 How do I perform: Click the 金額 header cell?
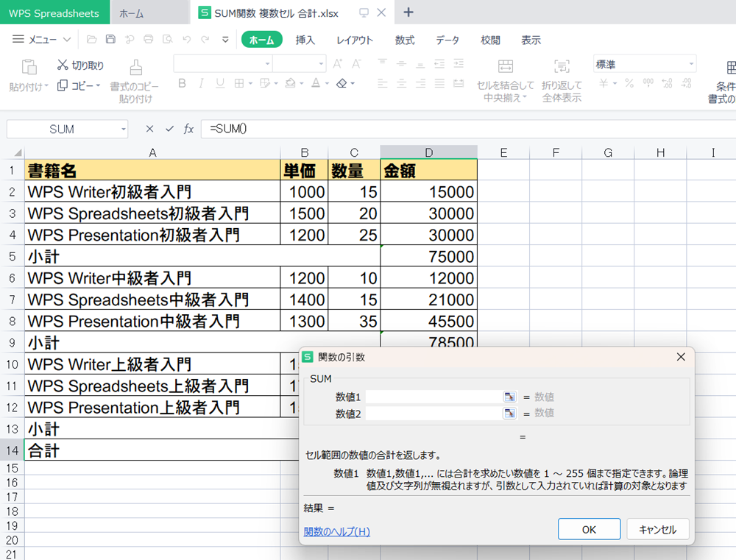point(428,171)
